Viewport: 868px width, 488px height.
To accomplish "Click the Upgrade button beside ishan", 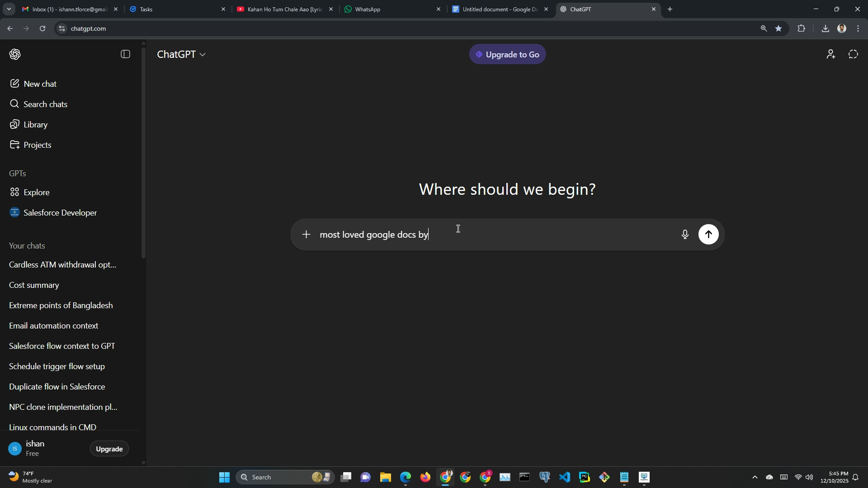I will [109, 449].
